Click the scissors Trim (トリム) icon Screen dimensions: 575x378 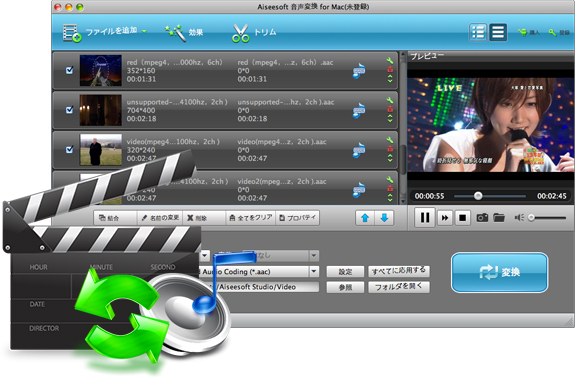click(241, 33)
